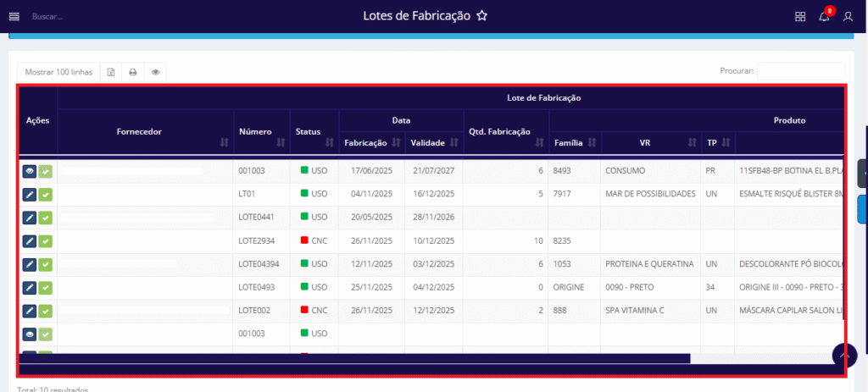Viewport: 868px width, 392px height.
Task: Click the edit pencil for lot LT01
Action: pos(30,194)
